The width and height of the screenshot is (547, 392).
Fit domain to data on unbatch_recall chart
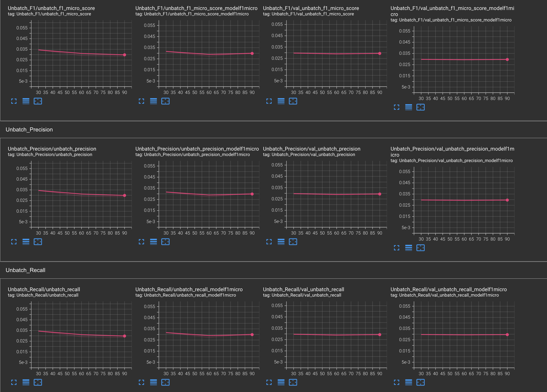38,382
